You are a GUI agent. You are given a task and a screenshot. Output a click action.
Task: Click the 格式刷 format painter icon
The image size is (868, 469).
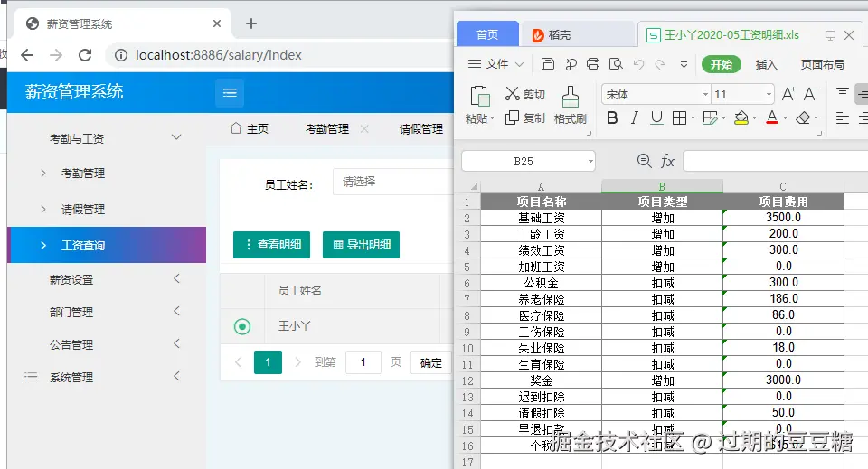[571, 97]
